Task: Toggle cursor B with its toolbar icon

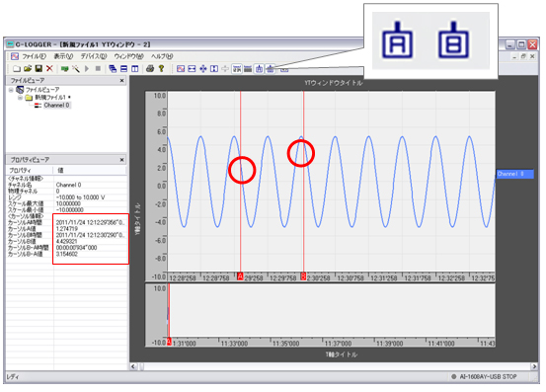Action: [x=271, y=69]
